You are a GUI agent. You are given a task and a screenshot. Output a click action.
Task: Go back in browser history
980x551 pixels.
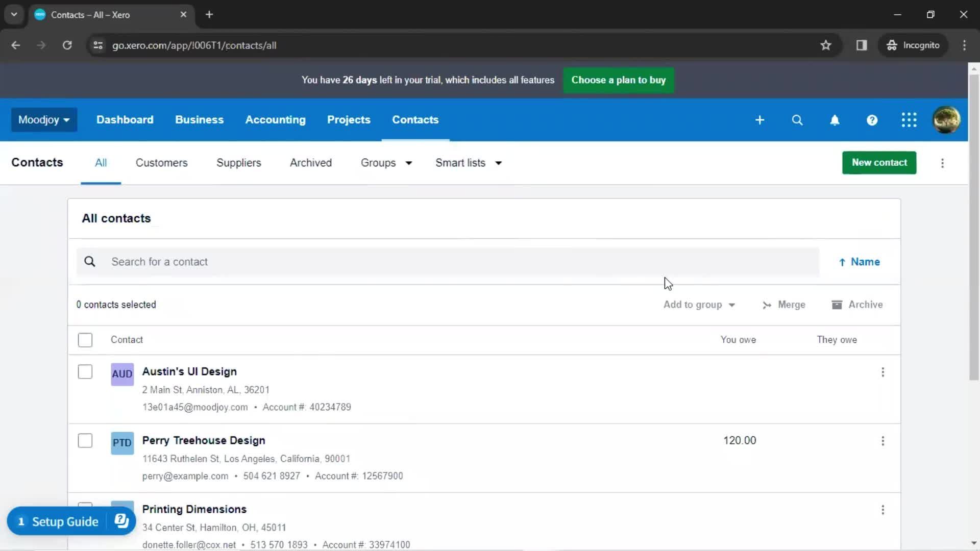16,45
